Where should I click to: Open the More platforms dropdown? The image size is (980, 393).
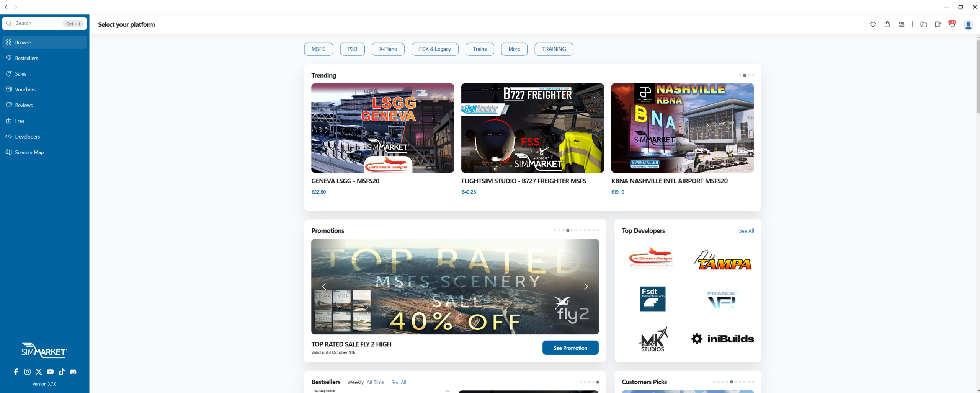[x=514, y=49]
